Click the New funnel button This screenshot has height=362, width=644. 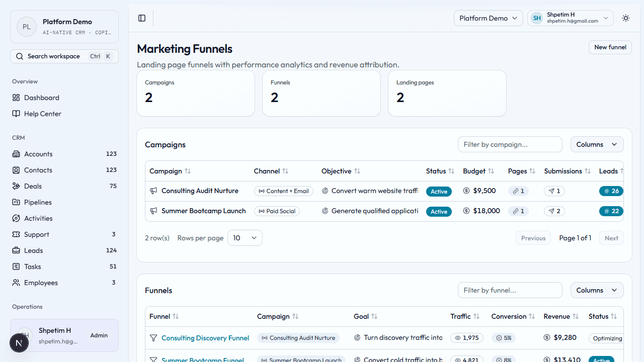tap(610, 47)
